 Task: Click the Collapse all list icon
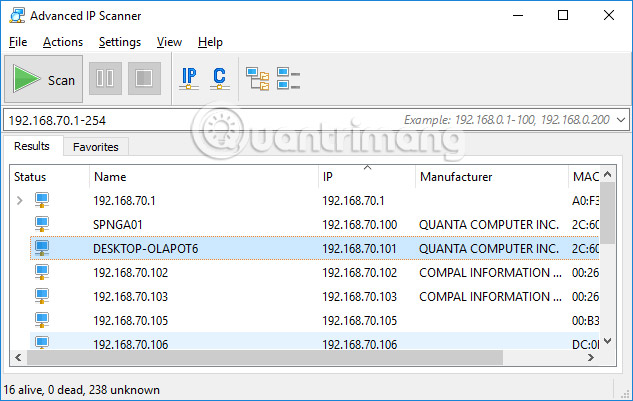(x=288, y=78)
